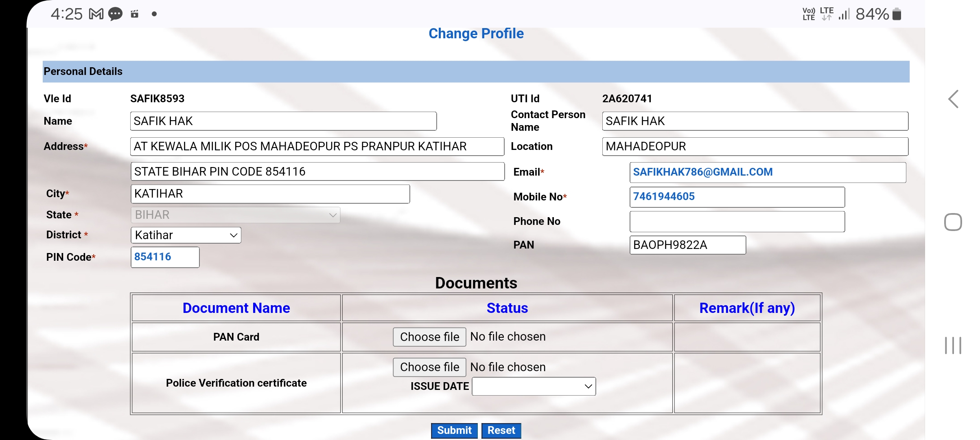Tap the Android back navigation arrow
980x440 pixels.
953,99
